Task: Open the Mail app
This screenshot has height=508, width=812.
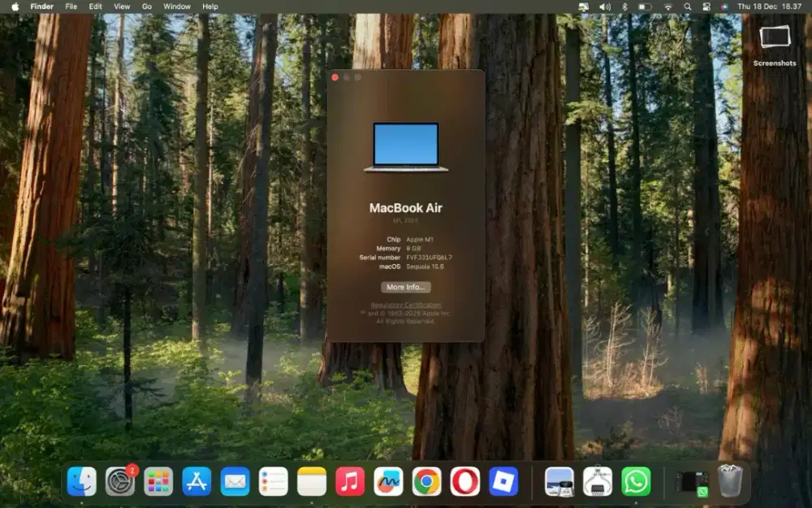Action: [235, 481]
